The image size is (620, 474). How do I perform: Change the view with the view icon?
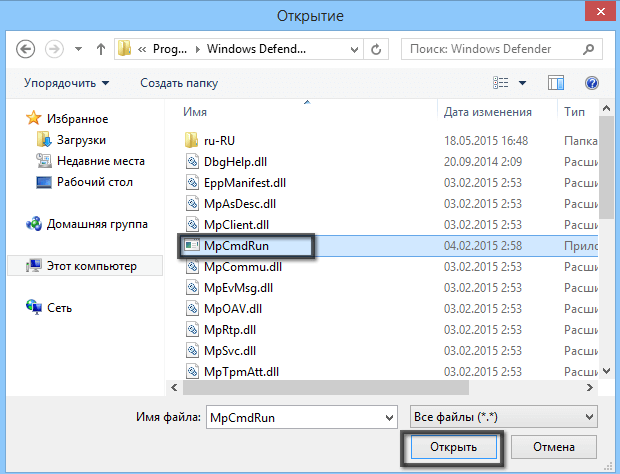pyautogui.click(x=501, y=83)
